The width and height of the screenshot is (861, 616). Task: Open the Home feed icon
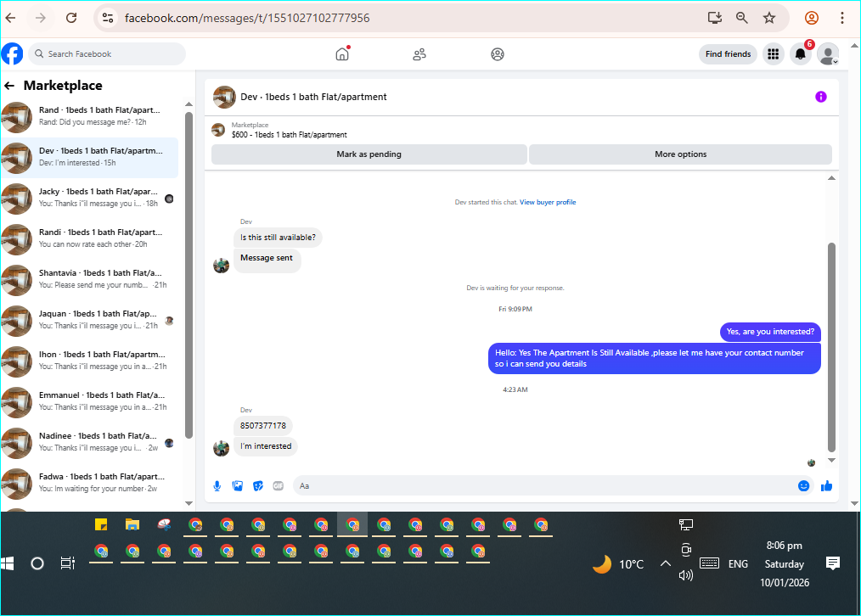342,53
